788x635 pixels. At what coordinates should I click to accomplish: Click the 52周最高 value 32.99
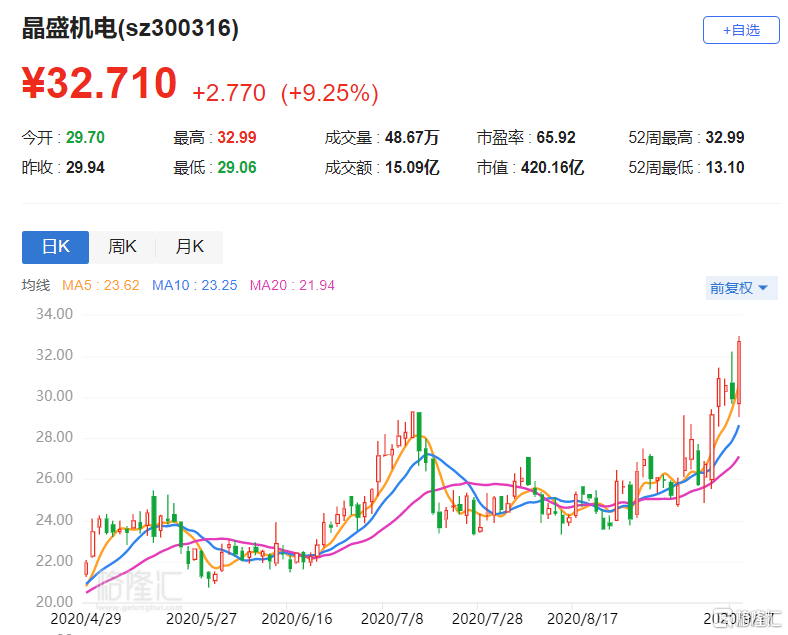(725, 137)
